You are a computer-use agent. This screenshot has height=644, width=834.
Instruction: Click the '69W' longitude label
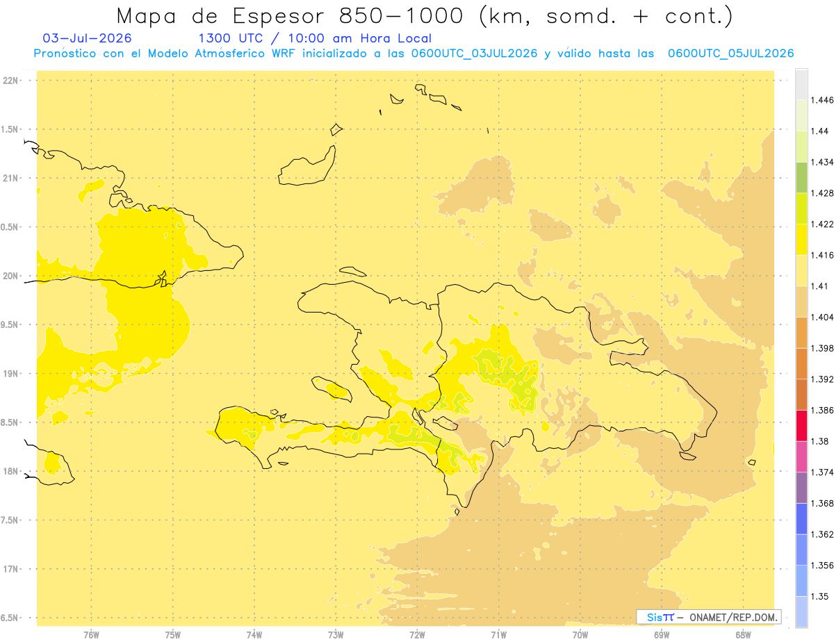(662, 634)
